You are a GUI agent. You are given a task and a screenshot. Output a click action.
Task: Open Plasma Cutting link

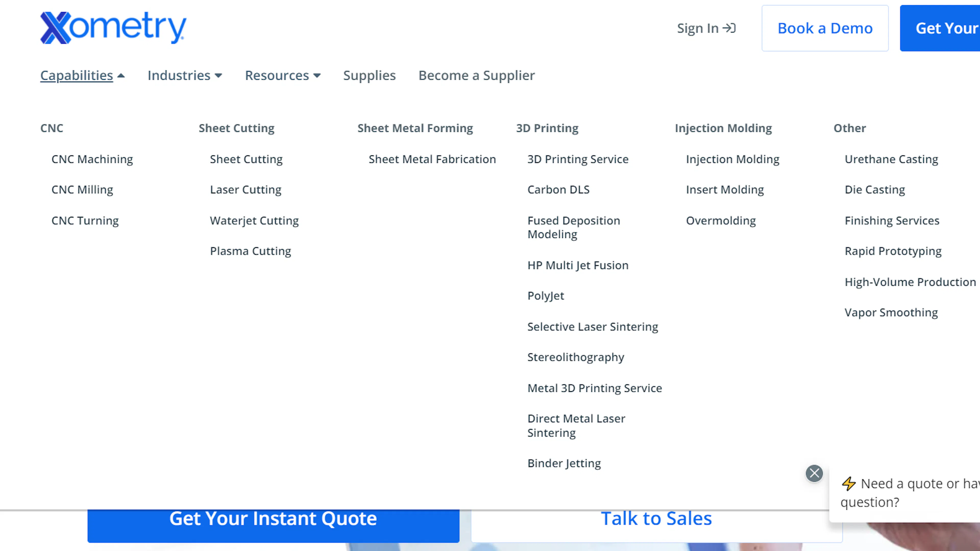[250, 251]
